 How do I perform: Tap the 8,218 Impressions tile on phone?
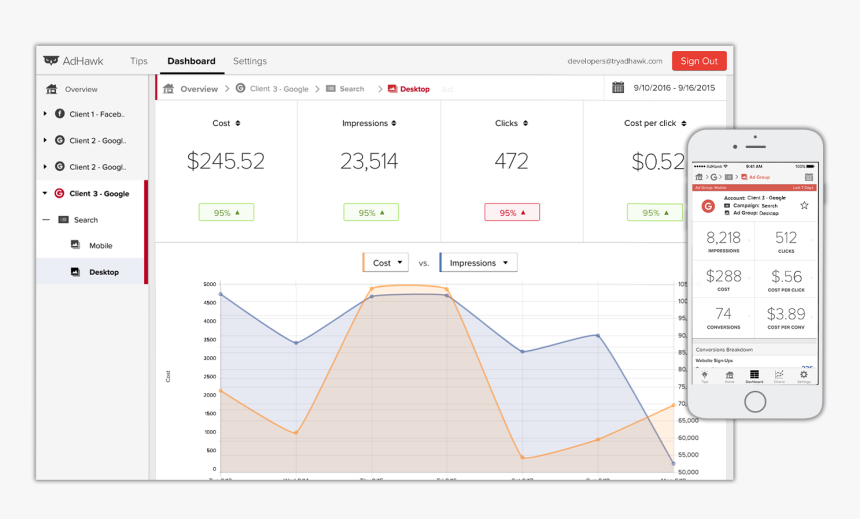pyautogui.click(x=723, y=241)
